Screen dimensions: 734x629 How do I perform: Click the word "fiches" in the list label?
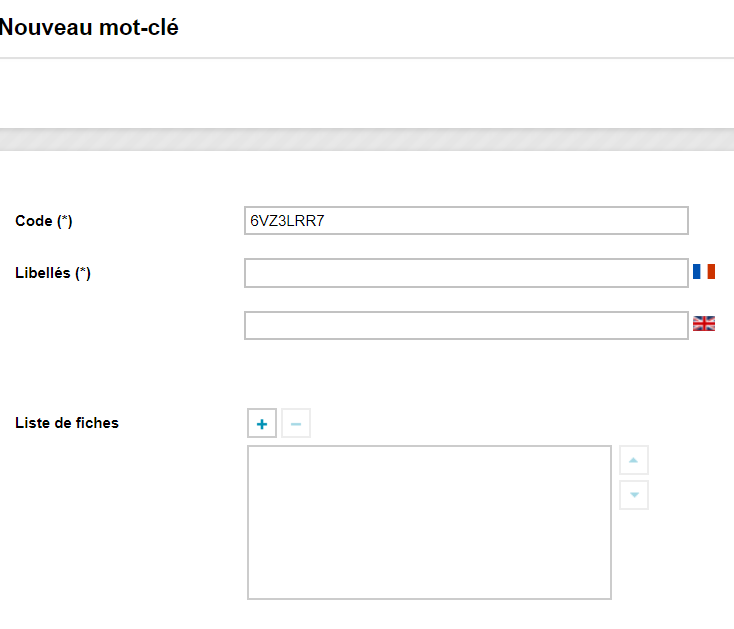[x=97, y=423]
